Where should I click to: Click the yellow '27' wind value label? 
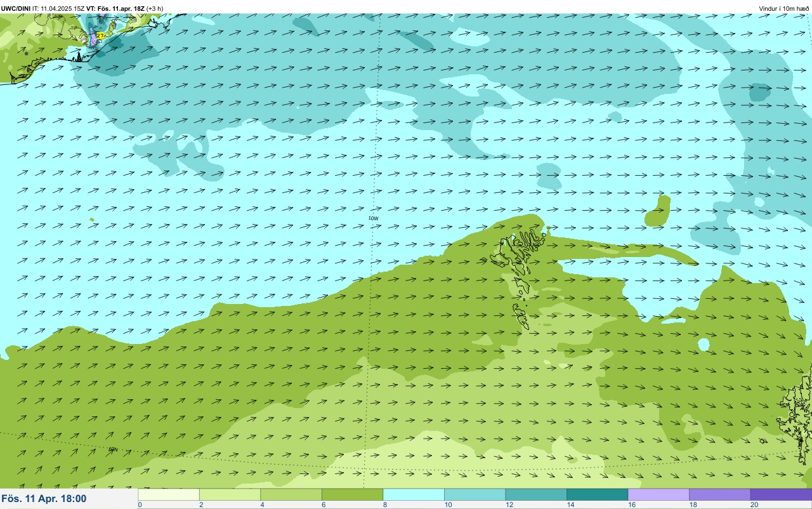tap(100, 36)
